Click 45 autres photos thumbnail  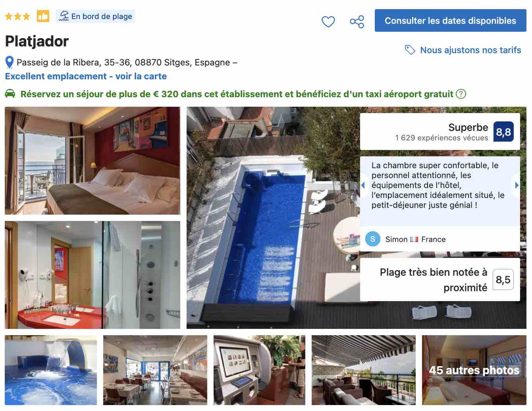[x=474, y=370]
